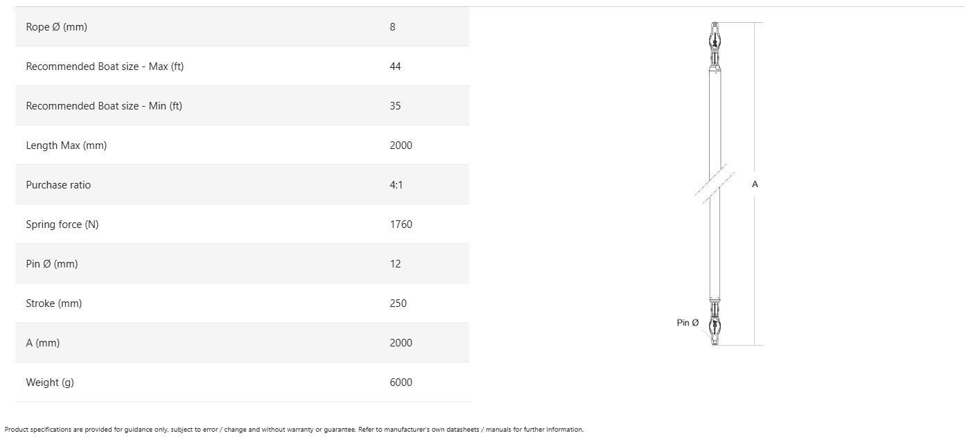Click the A (mm) row label

click(43, 343)
